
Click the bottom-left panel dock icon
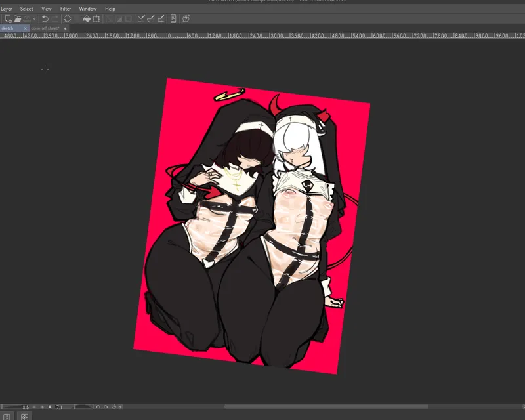7,417
